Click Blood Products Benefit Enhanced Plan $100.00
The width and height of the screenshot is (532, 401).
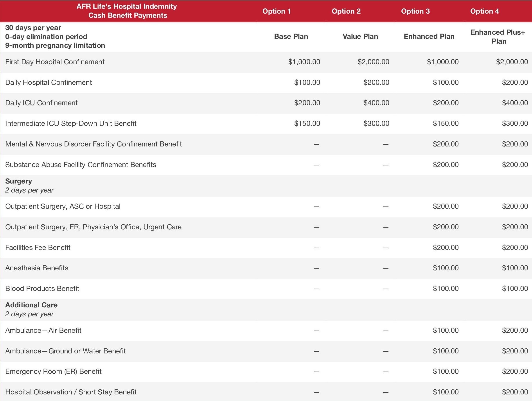click(x=446, y=289)
